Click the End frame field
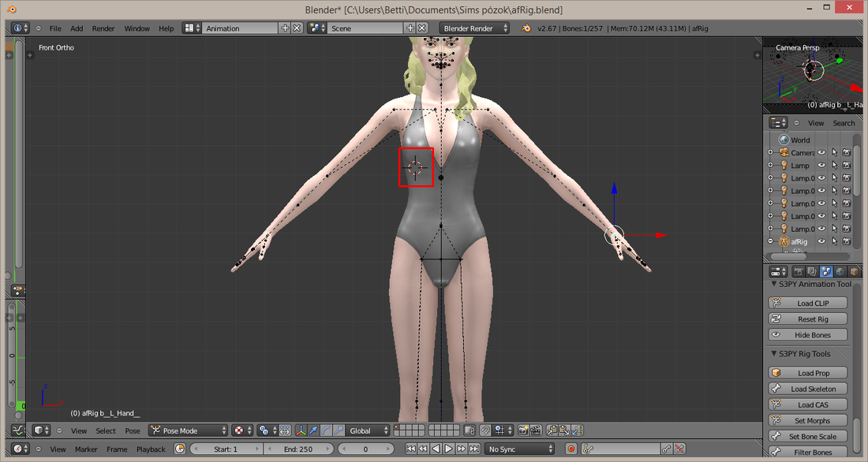 point(298,449)
